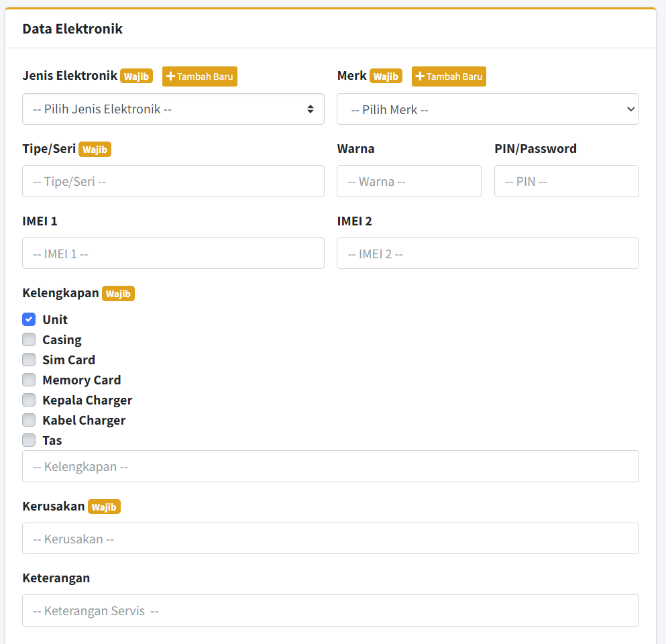Click into the PIN/Password field
This screenshot has width=666, height=644.
pyautogui.click(x=566, y=181)
